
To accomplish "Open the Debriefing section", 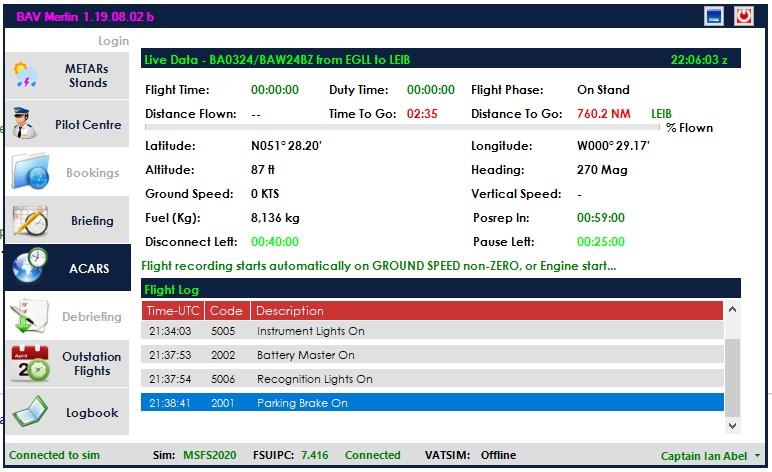I will click(x=67, y=316).
